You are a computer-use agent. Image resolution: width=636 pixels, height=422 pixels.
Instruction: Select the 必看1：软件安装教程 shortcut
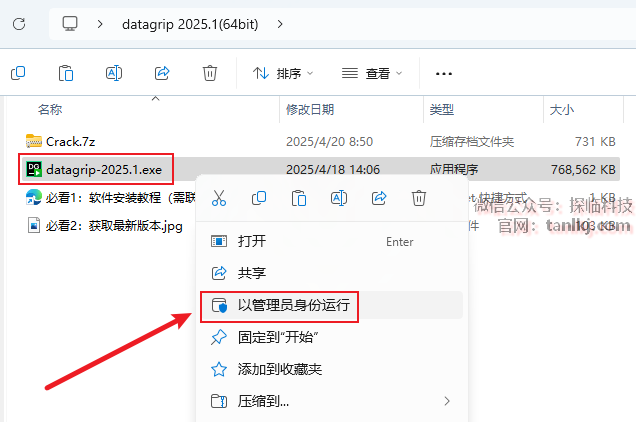pyautogui.click(x=120, y=198)
